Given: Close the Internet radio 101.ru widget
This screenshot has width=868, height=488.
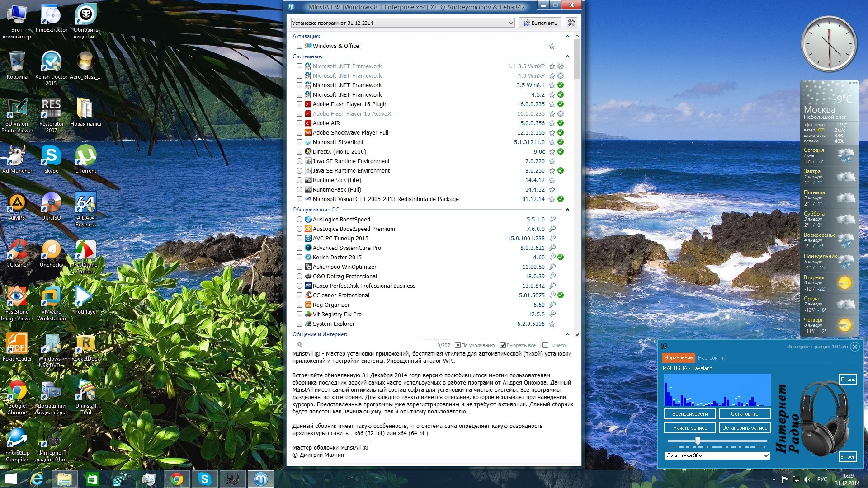Looking at the screenshot, I should pos(854,347).
